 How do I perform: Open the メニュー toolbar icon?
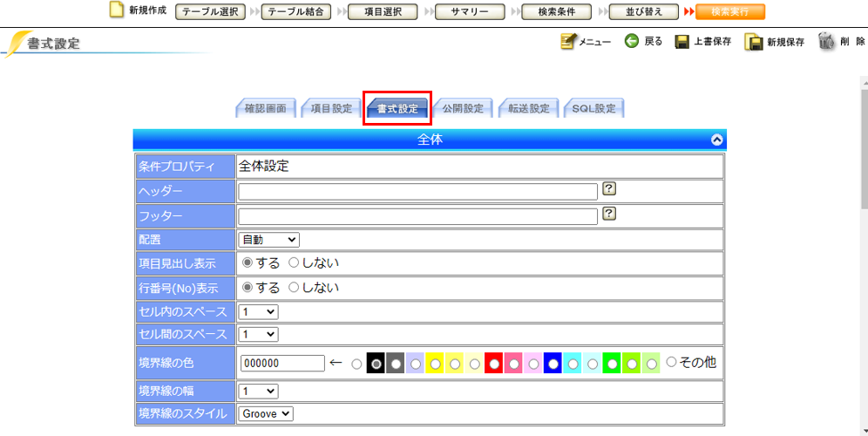point(568,42)
